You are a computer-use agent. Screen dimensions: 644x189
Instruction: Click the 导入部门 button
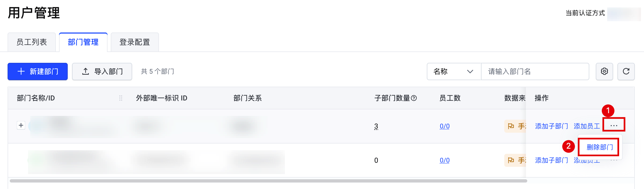[102, 71]
